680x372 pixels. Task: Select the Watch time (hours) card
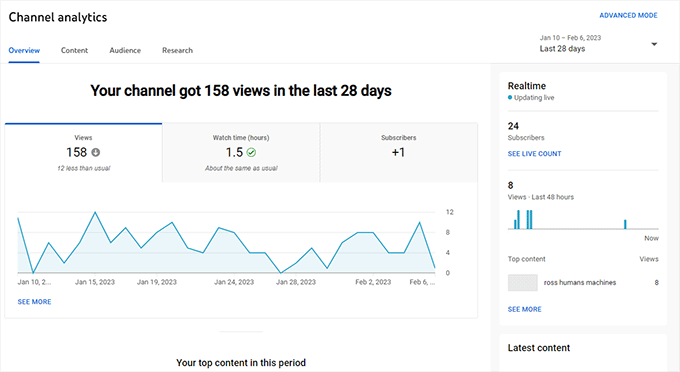pyautogui.click(x=241, y=153)
